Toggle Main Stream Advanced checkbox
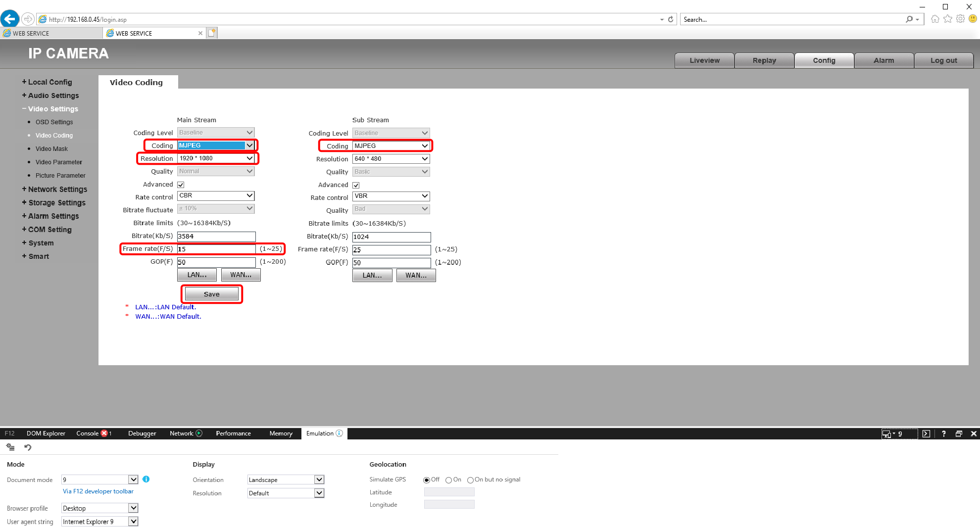The height and width of the screenshot is (528, 980). pyautogui.click(x=181, y=185)
